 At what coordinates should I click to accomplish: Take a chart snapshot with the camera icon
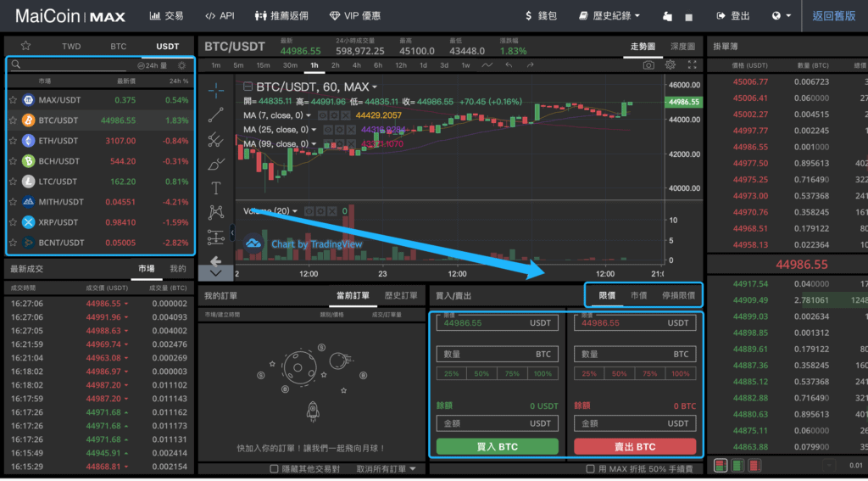tap(648, 65)
